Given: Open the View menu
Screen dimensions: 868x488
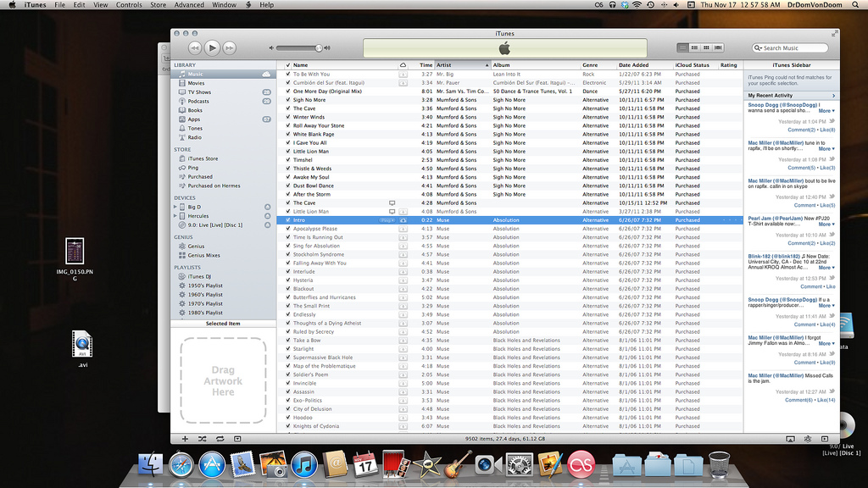Looking at the screenshot, I should (x=101, y=5).
